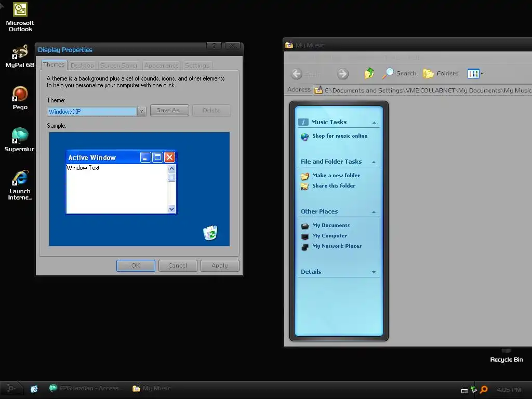The width and height of the screenshot is (532, 399).
Task: Go forward in My Music window
Action: click(x=343, y=74)
